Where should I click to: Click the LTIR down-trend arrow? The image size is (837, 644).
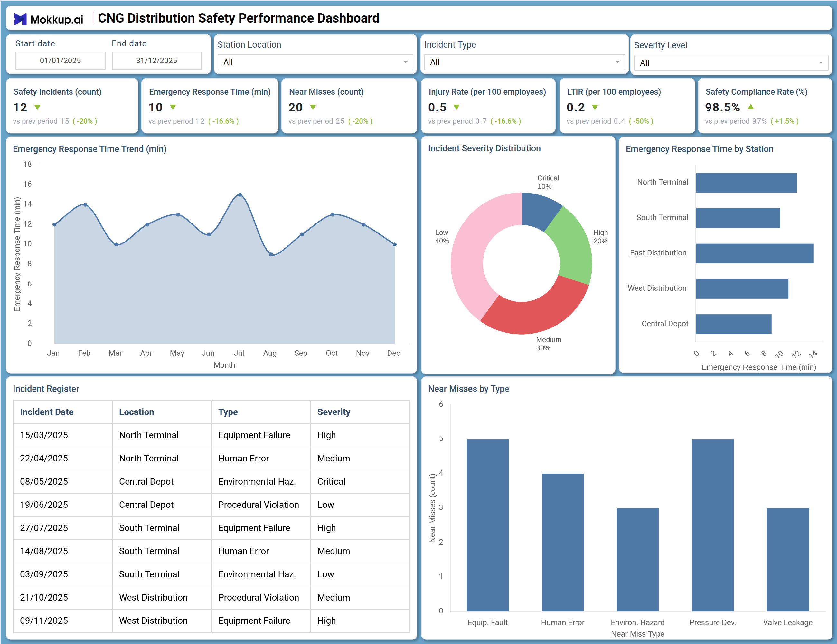pos(594,107)
